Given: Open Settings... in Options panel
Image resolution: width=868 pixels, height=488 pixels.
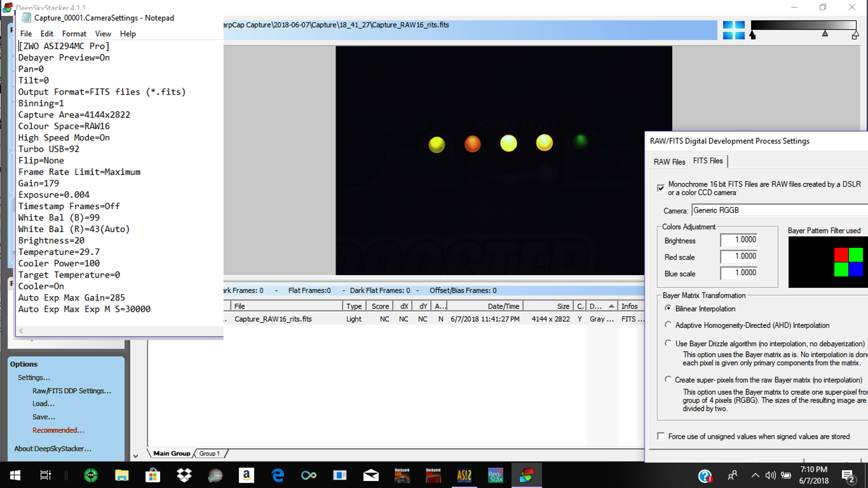Looking at the screenshot, I should pos(34,377).
